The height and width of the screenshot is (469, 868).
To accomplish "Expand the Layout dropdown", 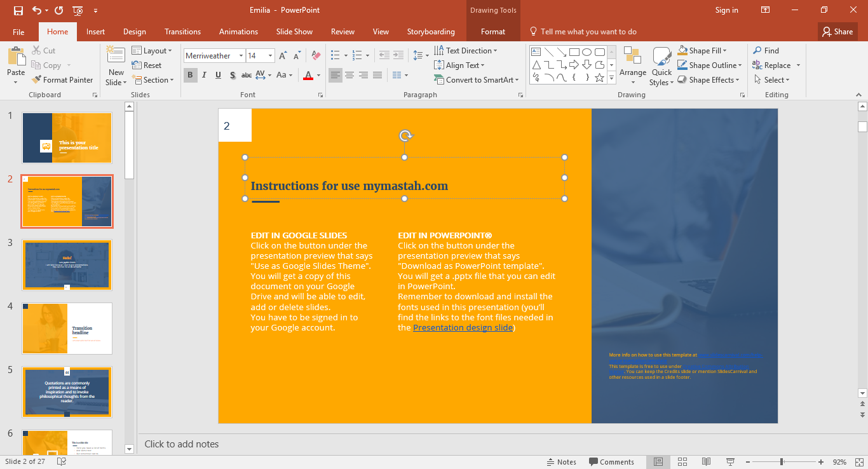I will [x=152, y=51].
